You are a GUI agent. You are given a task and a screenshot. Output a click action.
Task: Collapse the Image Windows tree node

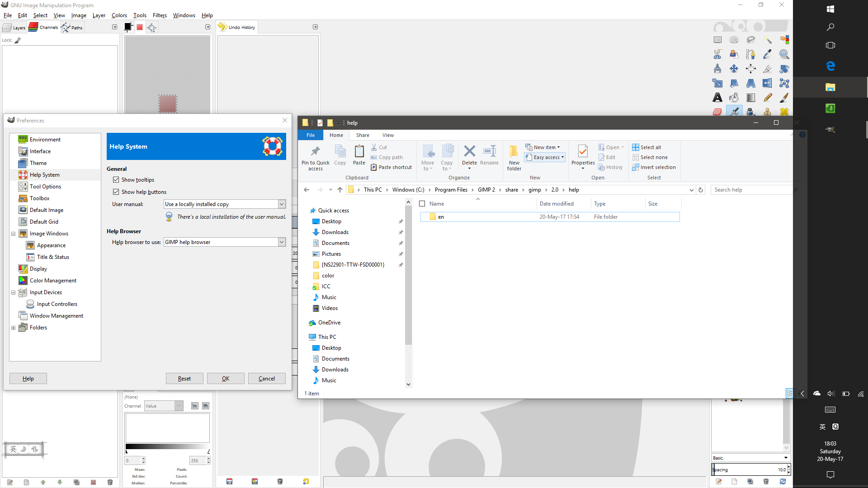pyautogui.click(x=14, y=234)
